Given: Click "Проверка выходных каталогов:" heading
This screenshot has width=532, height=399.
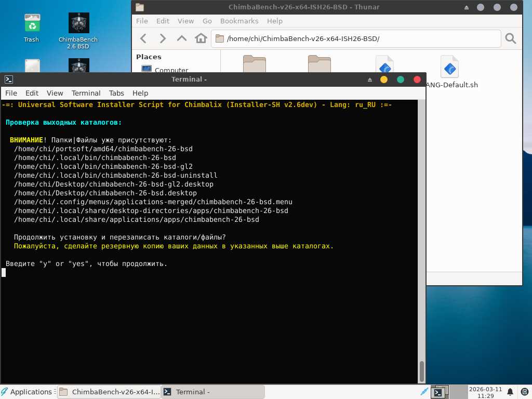Looking at the screenshot, I should click(63, 123).
